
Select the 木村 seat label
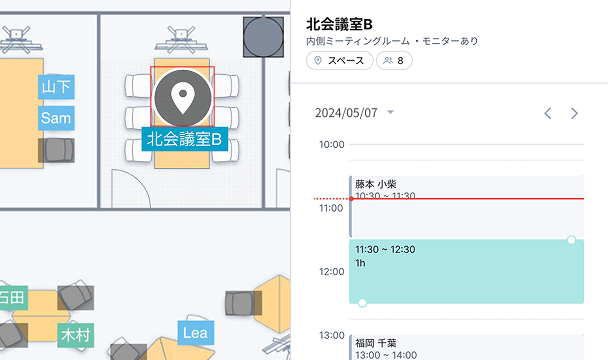pyautogui.click(x=76, y=335)
